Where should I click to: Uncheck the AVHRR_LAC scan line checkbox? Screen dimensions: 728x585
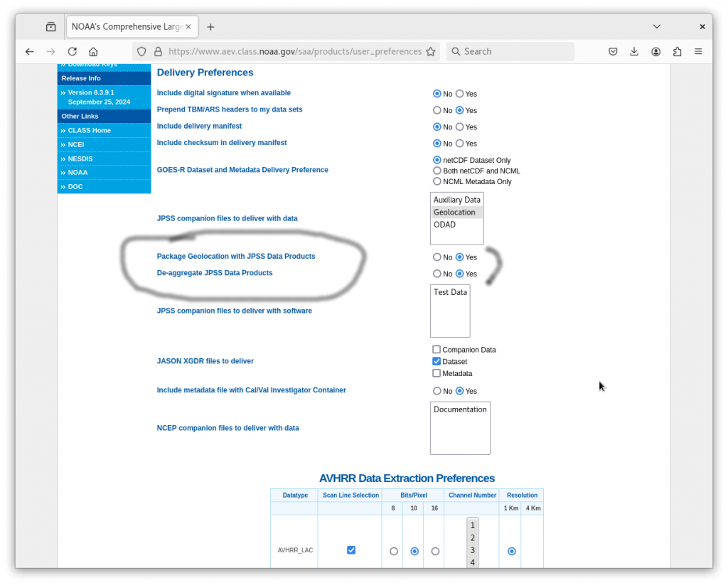pyautogui.click(x=351, y=550)
